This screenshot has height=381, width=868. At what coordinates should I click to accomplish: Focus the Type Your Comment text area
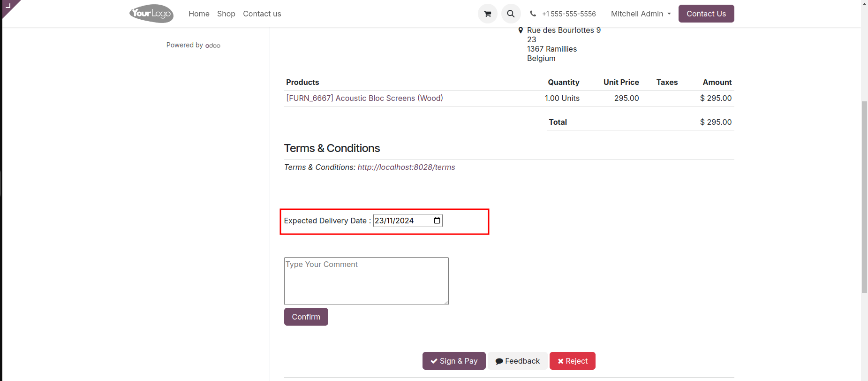pyautogui.click(x=366, y=281)
